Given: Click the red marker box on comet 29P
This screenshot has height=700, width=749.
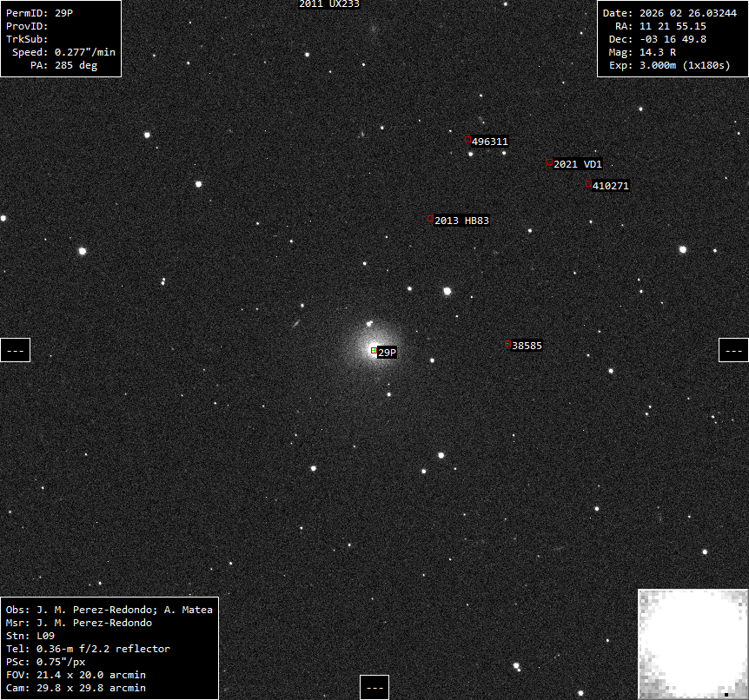Looking at the screenshot, I should 374,351.
